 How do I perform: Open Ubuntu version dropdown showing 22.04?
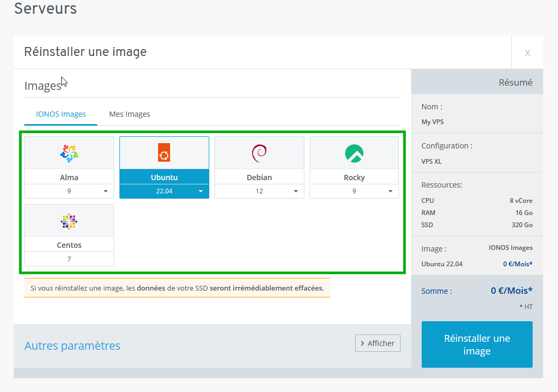[x=164, y=191]
